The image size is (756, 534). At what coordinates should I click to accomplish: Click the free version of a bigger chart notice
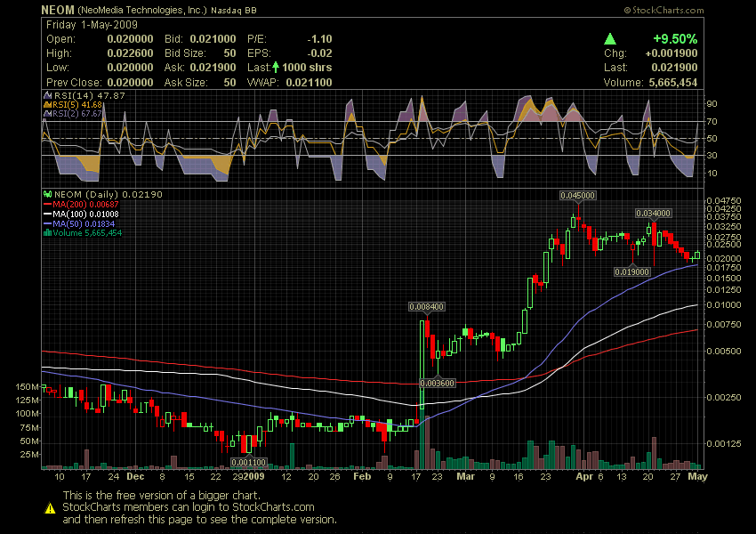(x=162, y=496)
